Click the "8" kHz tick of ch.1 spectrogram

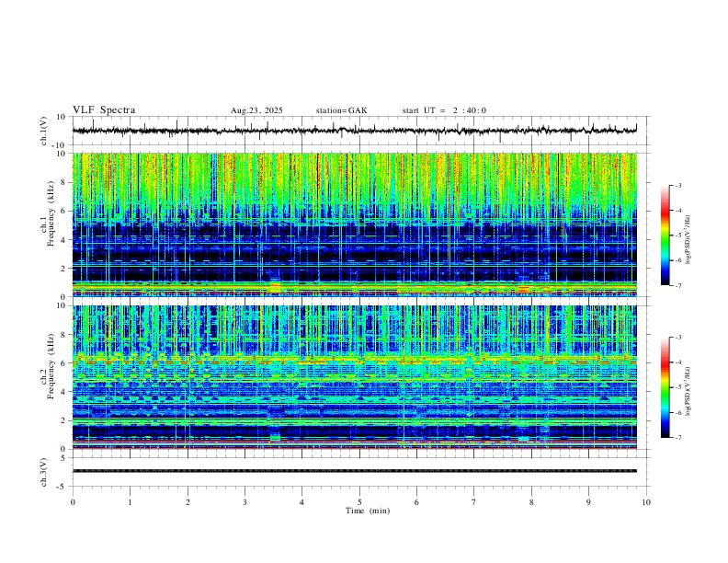pos(63,182)
